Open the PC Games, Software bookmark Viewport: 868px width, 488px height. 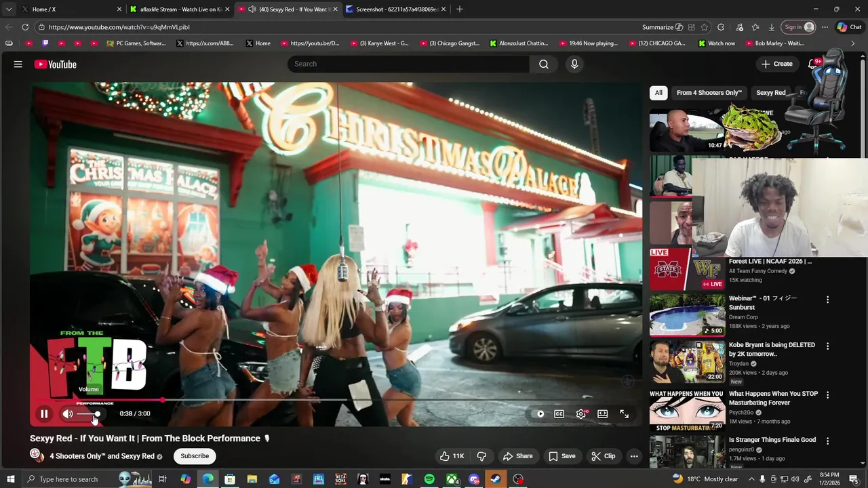[136, 43]
